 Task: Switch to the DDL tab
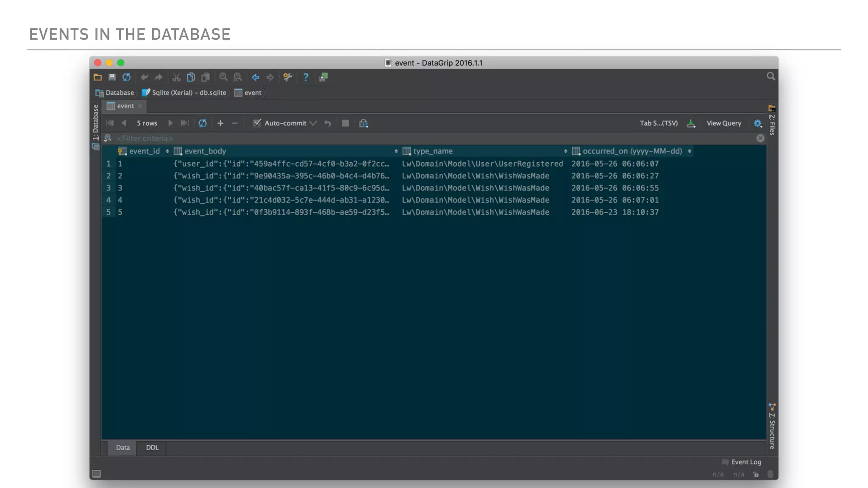pyautogui.click(x=152, y=448)
